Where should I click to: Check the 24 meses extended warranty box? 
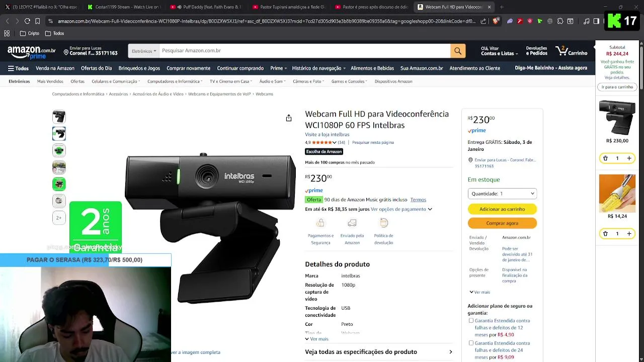471,343
